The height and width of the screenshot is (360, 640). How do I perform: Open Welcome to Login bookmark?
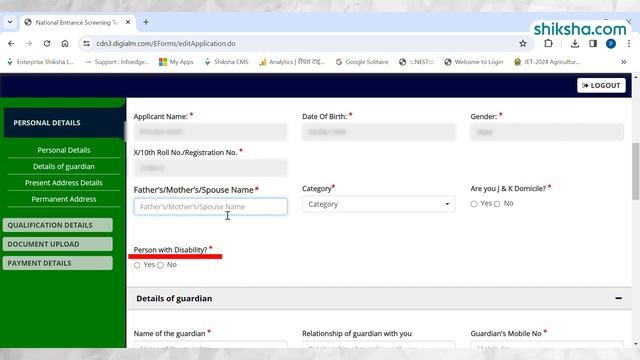pos(473,62)
